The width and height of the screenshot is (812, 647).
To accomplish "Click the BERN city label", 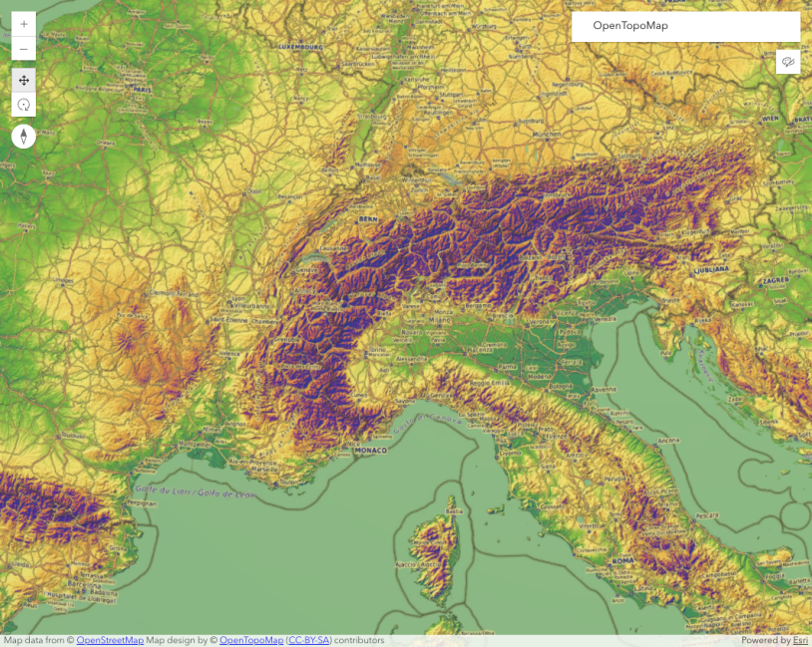I will pos(341,216).
